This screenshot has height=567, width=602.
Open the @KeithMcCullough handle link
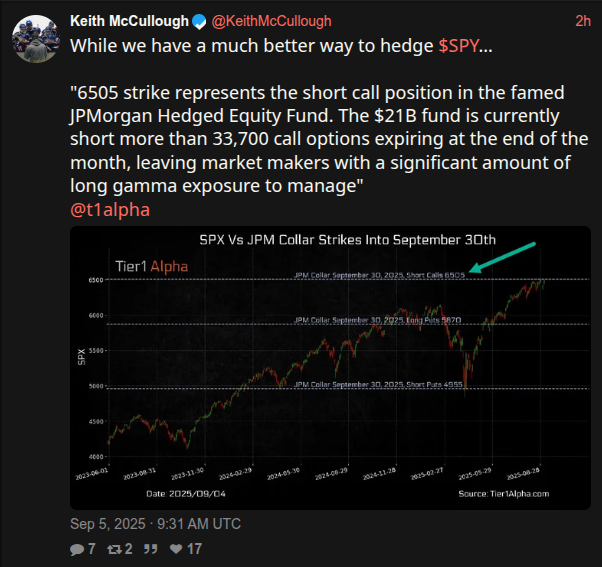pyautogui.click(x=271, y=21)
